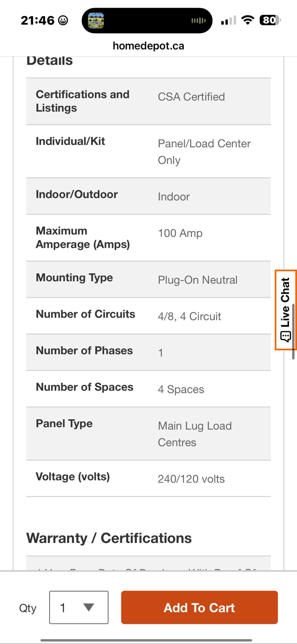Tap the smiley face focus icon
297x644 pixels.
point(63,20)
